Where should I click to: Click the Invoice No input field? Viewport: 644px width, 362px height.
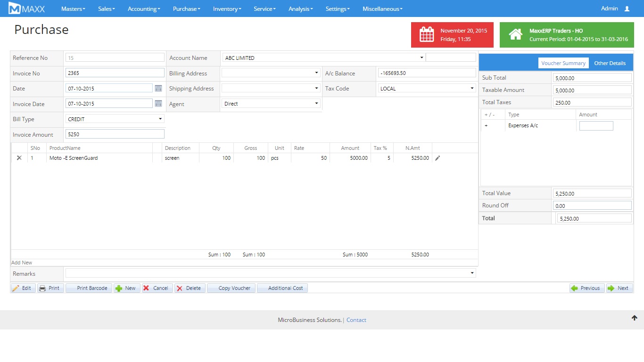(x=115, y=73)
